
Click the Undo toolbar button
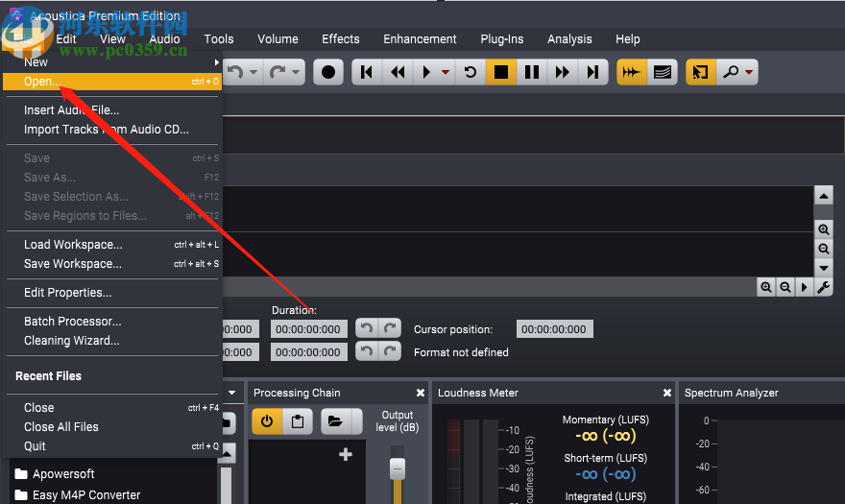(x=234, y=72)
